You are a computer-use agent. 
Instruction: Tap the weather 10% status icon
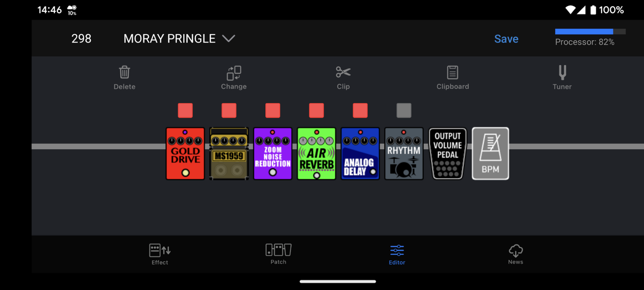[x=72, y=10]
